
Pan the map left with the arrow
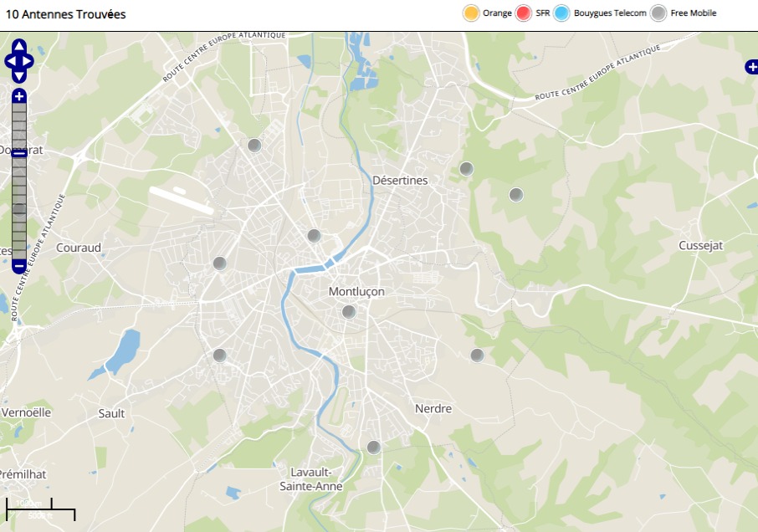click(10, 61)
